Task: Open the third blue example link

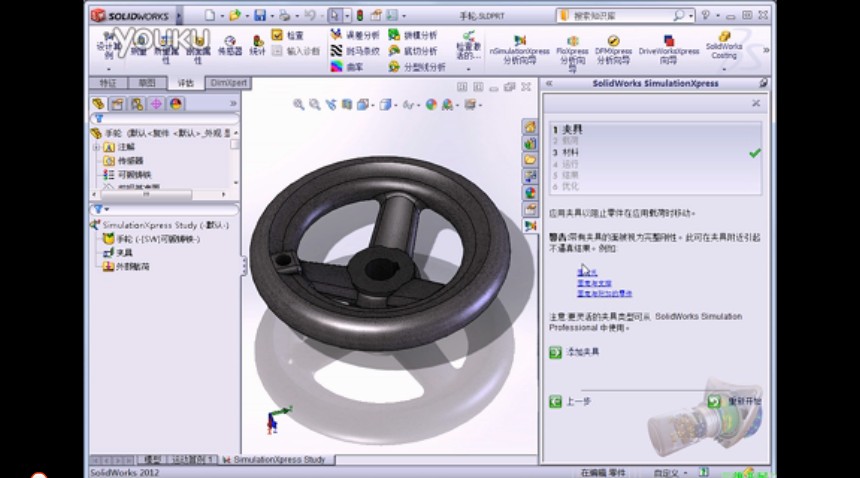Action: pyautogui.click(x=604, y=293)
